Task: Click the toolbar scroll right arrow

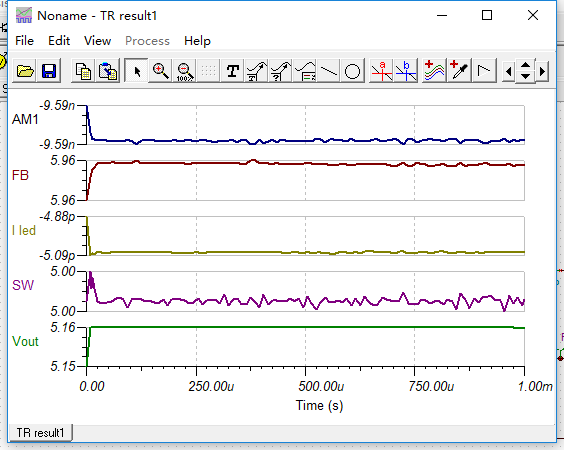Action: tap(542, 72)
